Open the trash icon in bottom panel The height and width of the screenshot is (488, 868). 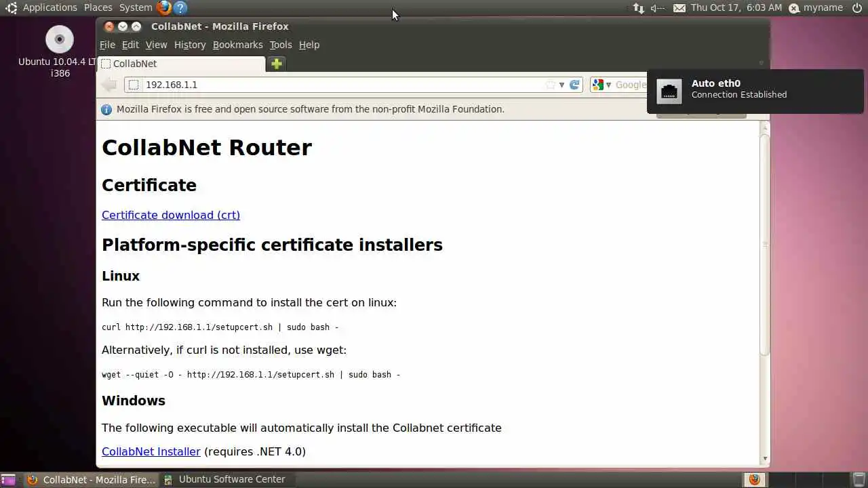tap(859, 480)
